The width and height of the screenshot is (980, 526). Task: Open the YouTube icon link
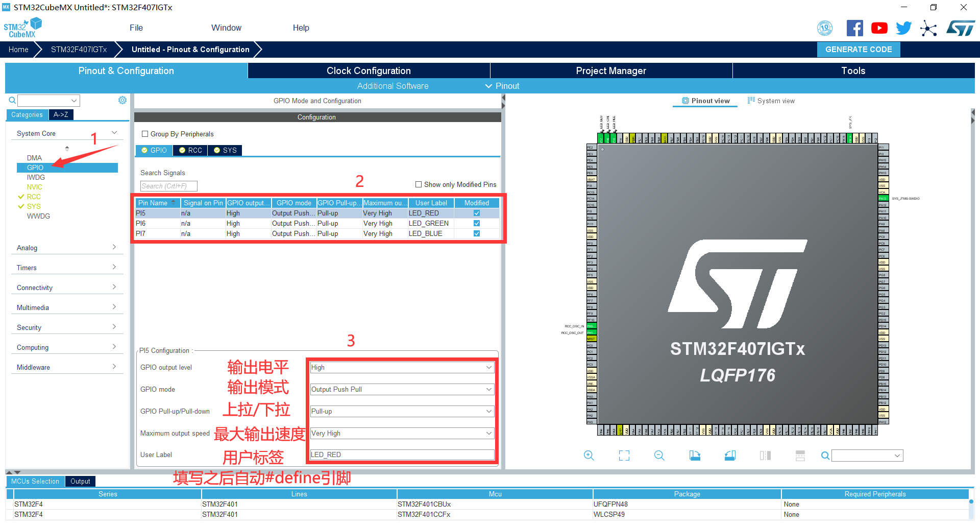coord(879,28)
